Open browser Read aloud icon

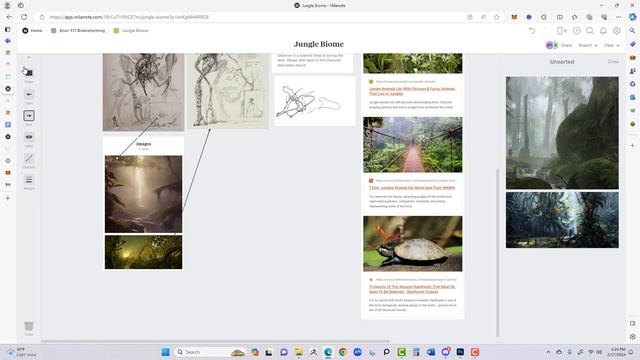pos(483,17)
